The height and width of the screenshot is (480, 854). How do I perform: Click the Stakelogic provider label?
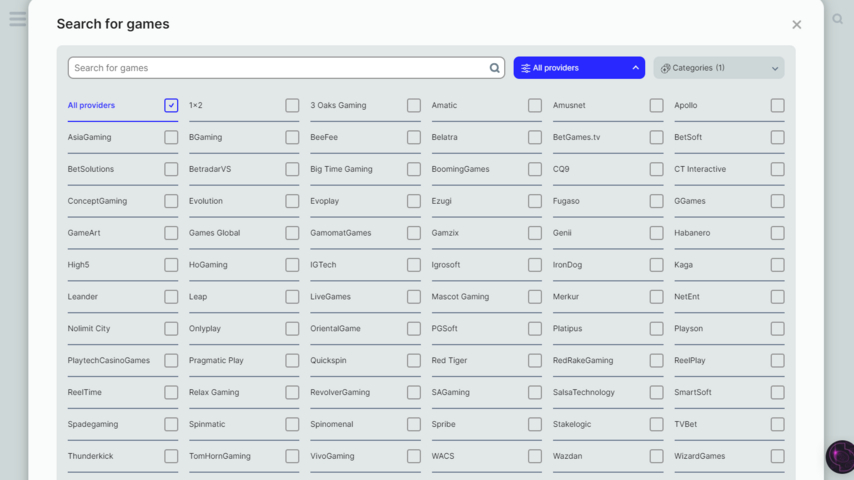point(572,424)
